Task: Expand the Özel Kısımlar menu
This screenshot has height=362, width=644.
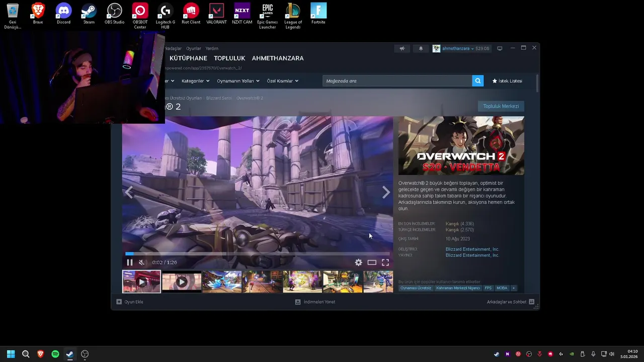Action: pos(282,81)
